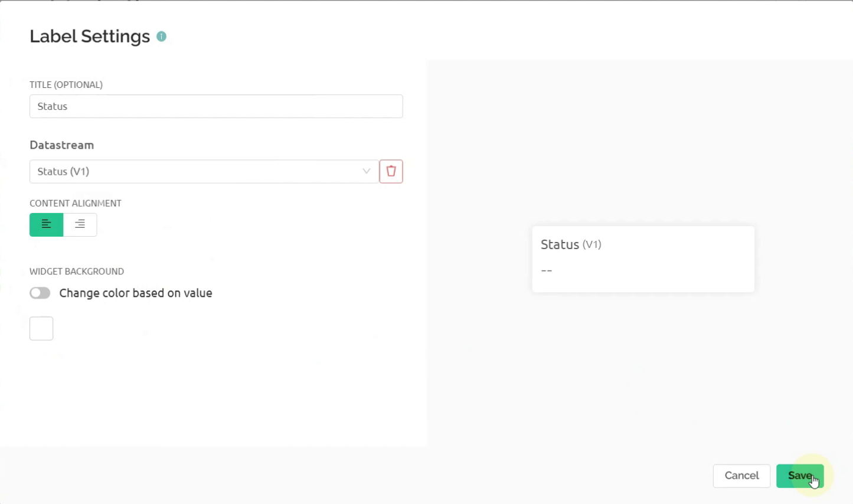Click the info icon beside Label Settings
The image size is (853, 504).
tap(161, 37)
